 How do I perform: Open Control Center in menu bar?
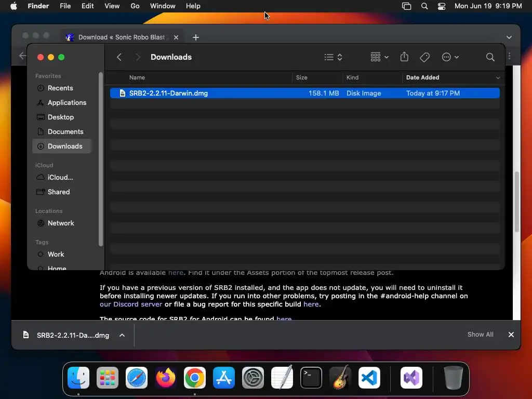[442, 6]
